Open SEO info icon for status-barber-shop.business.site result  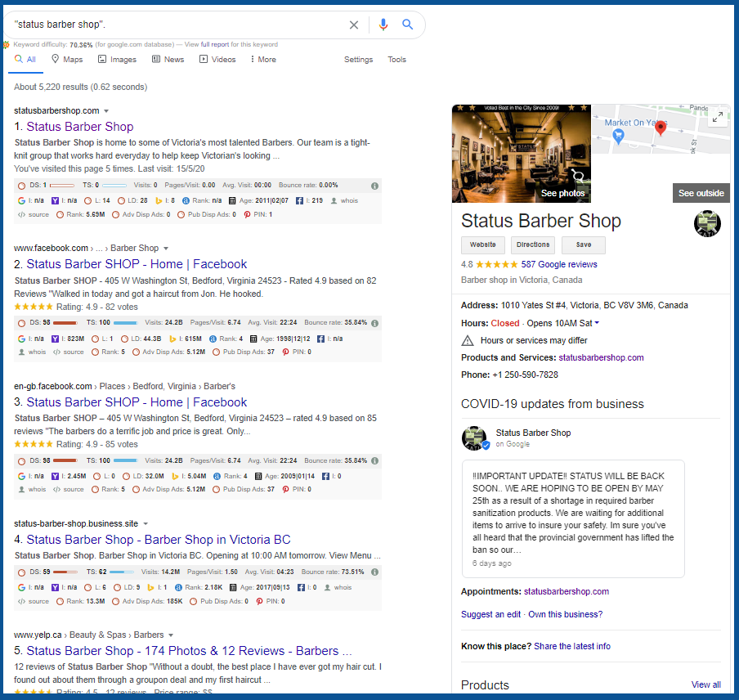click(374, 572)
